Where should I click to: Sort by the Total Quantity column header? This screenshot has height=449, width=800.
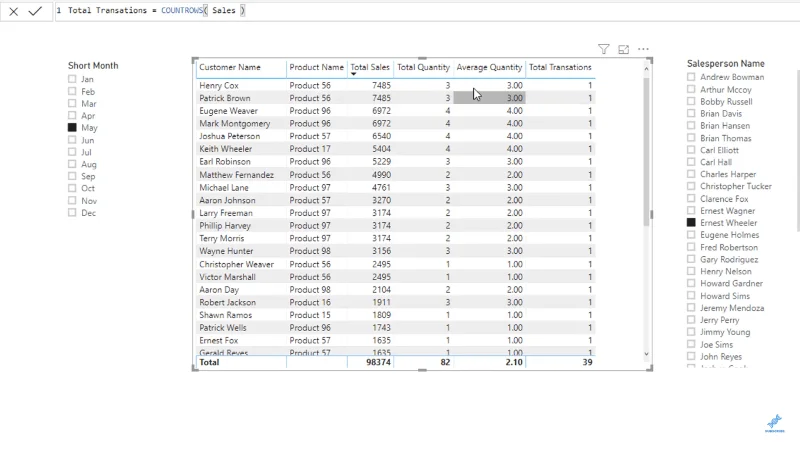[x=423, y=67]
